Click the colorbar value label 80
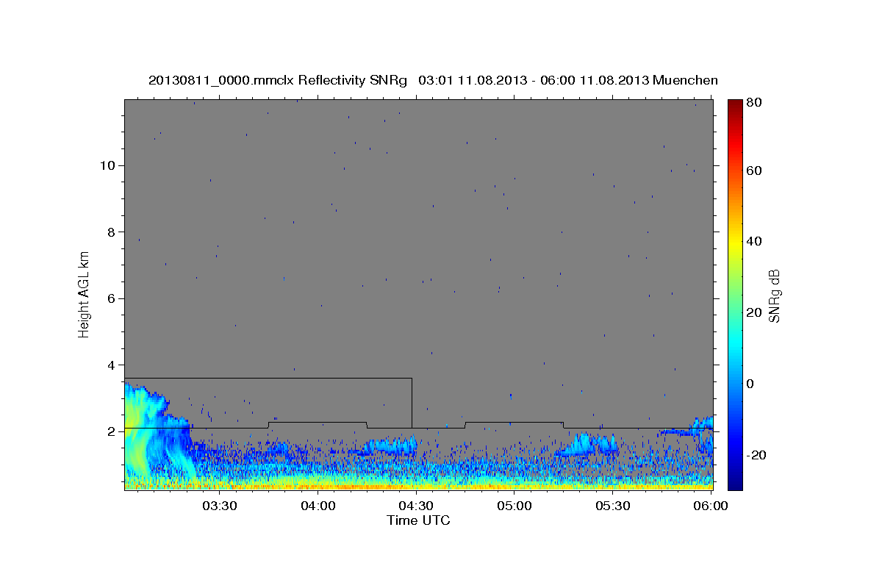Viewport: 882px width, 588px height. click(755, 102)
